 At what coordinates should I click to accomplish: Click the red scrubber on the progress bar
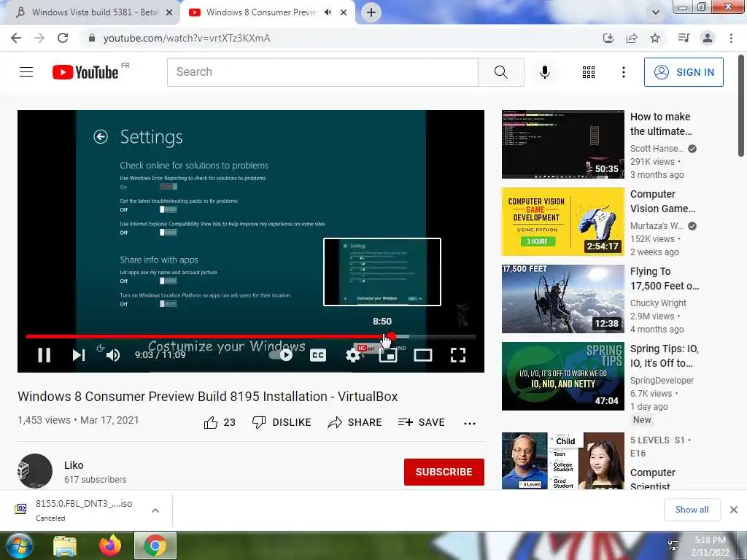391,336
